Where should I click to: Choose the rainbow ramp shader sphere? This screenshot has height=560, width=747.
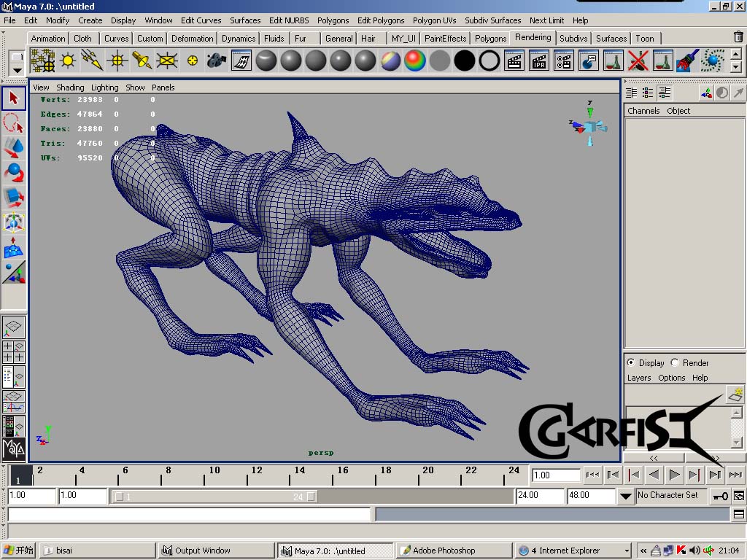pyautogui.click(x=415, y=61)
